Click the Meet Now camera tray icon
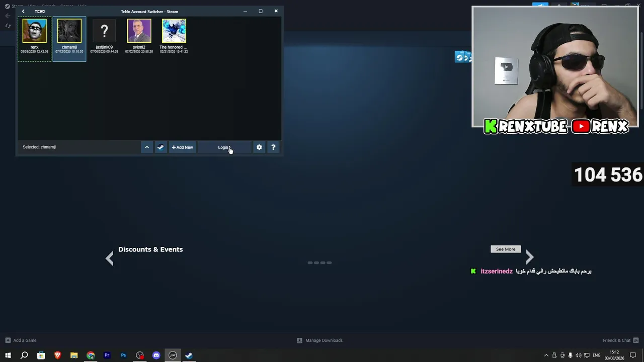 562,355
